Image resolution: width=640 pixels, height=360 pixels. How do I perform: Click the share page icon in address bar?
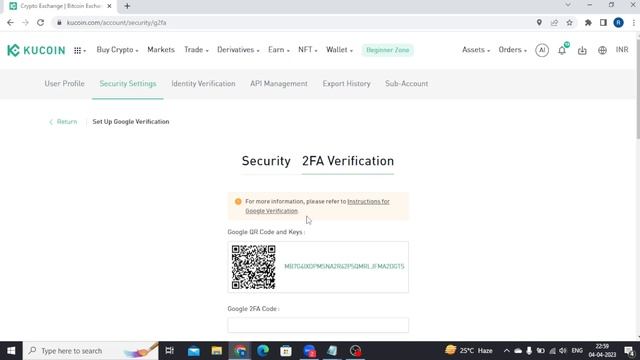pos(554,22)
